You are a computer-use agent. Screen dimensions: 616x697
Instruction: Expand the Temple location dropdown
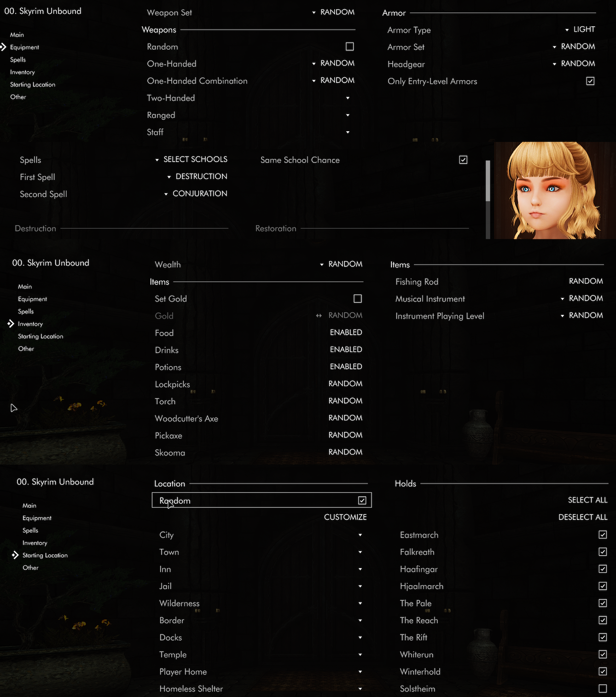[x=360, y=655]
